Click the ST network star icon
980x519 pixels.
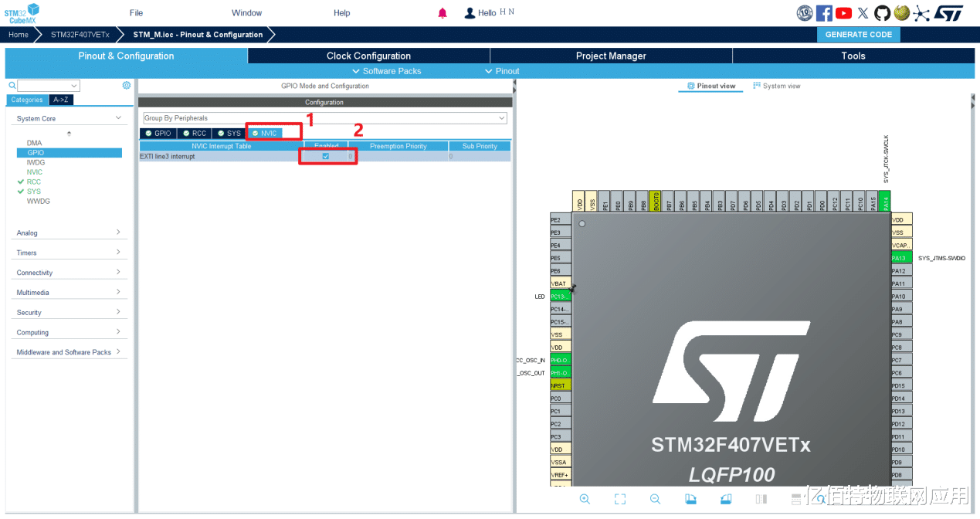pos(921,13)
